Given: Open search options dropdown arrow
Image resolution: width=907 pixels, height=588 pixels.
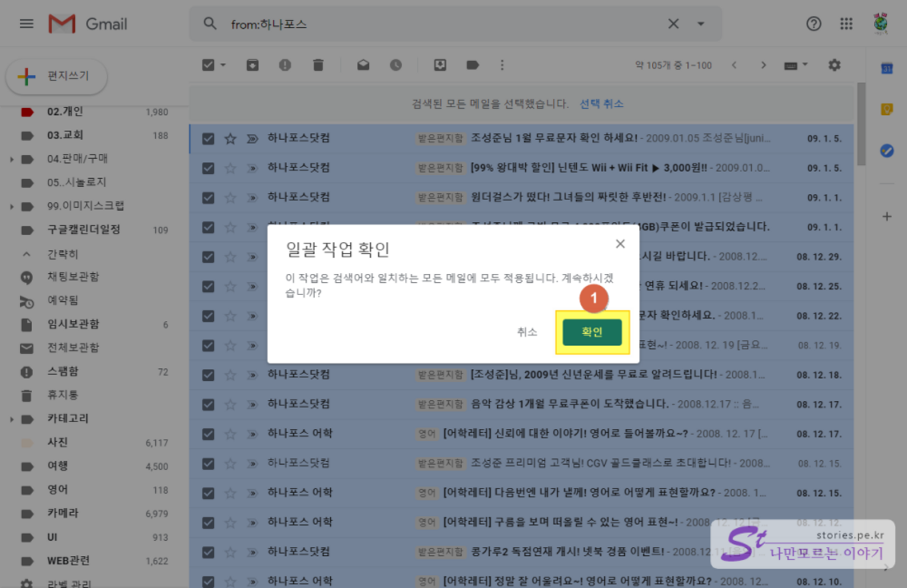Looking at the screenshot, I should tap(701, 24).
